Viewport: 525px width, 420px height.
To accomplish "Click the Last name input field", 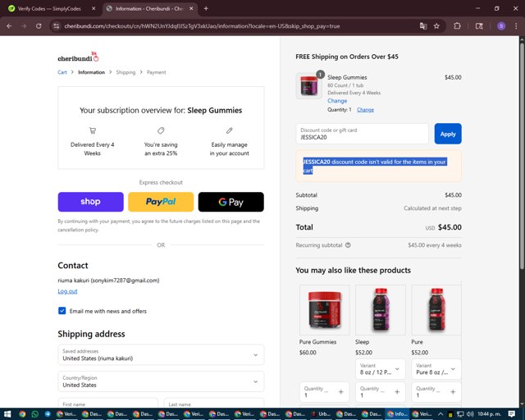I will coord(214,403).
